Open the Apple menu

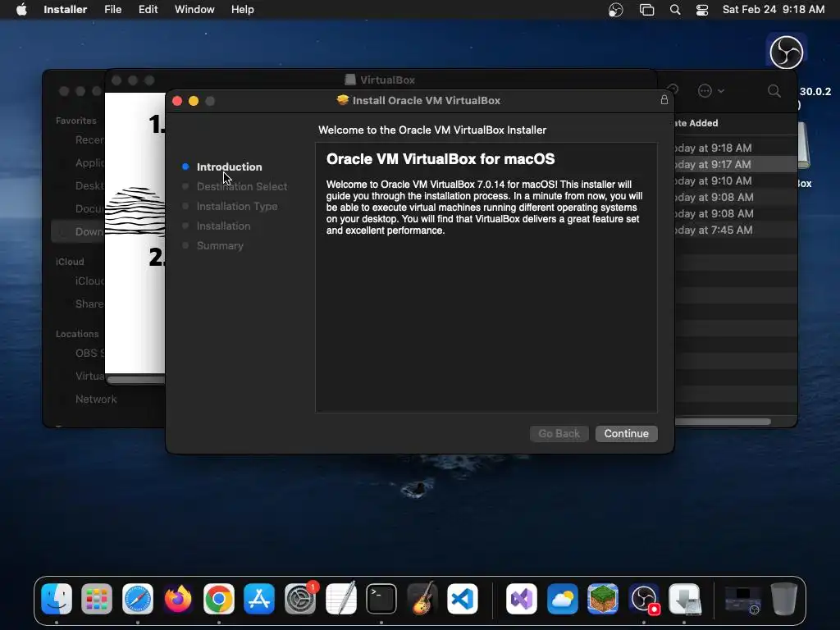click(x=21, y=10)
